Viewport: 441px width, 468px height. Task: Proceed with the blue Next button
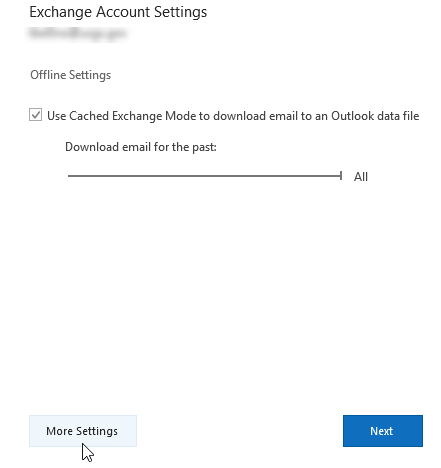(383, 431)
